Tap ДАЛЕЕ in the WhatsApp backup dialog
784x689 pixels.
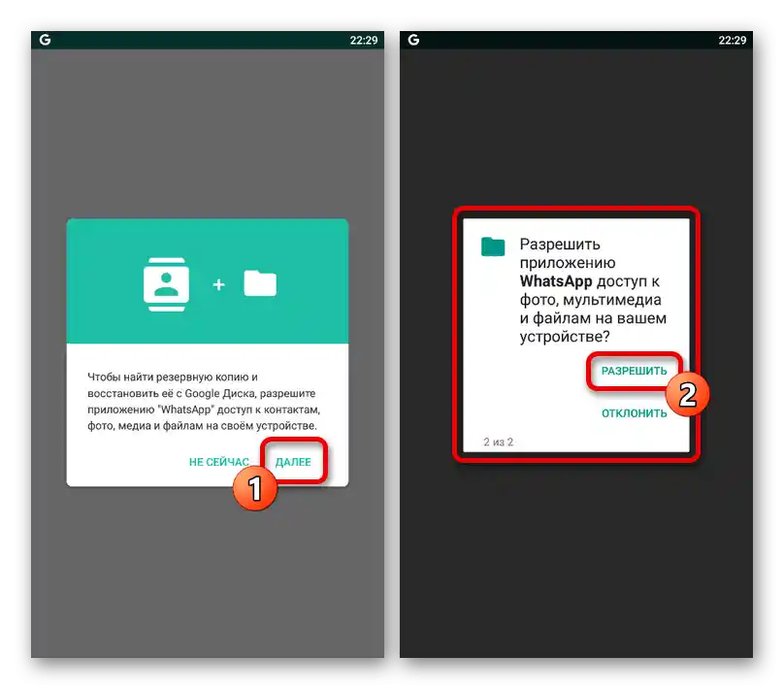pyautogui.click(x=293, y=462)
